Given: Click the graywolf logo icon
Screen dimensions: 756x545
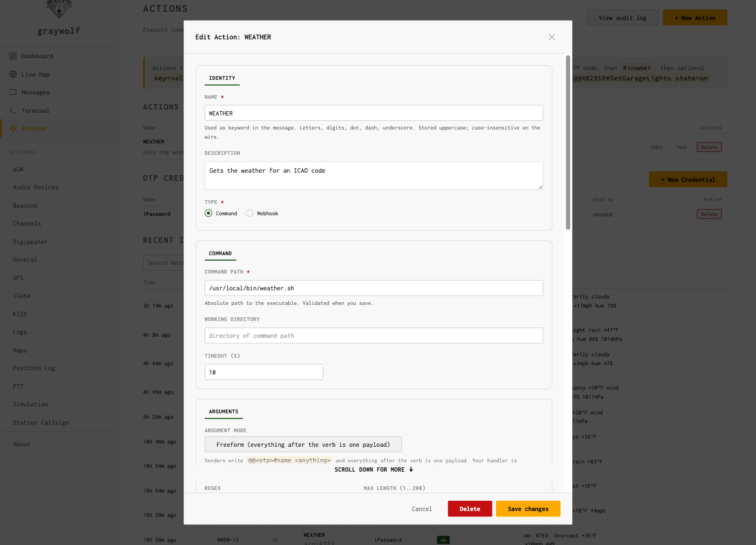Looking at the screenshot, I should pyautogui.click(x=59, y=8).
